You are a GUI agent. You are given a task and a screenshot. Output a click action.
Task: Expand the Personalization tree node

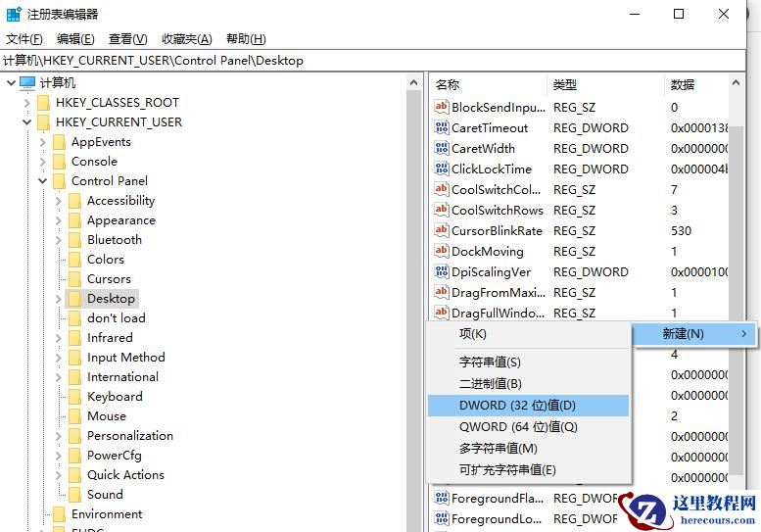pyautogui.click(x=58, y=436)
